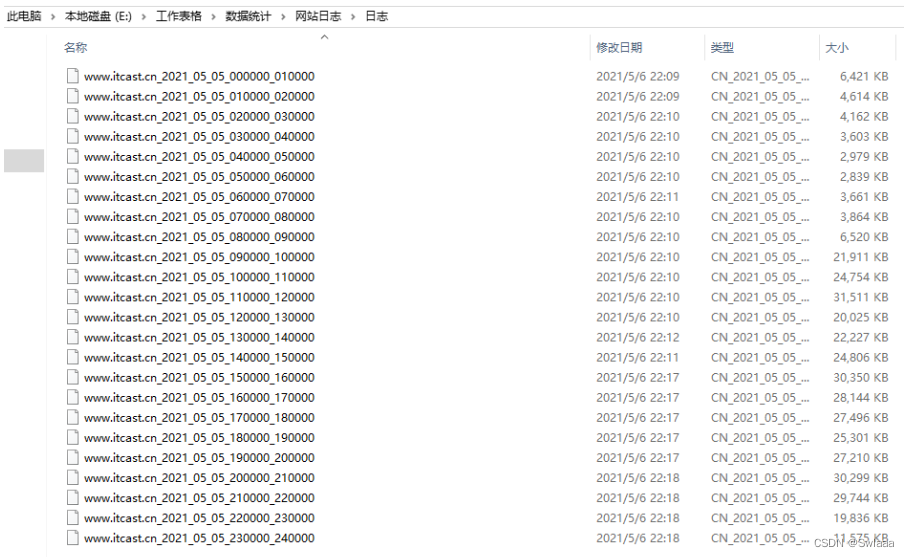Navigate to 数据统计 folder breadcrumb

coord(248,16)
